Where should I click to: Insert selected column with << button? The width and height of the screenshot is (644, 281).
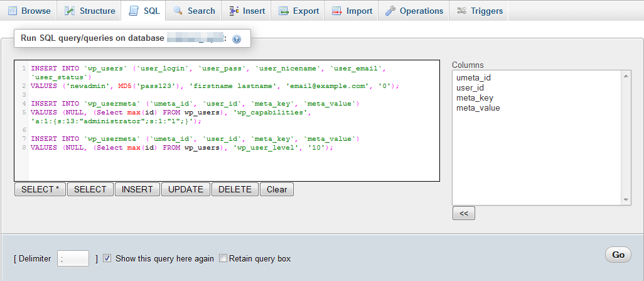[x=463, y=213]
